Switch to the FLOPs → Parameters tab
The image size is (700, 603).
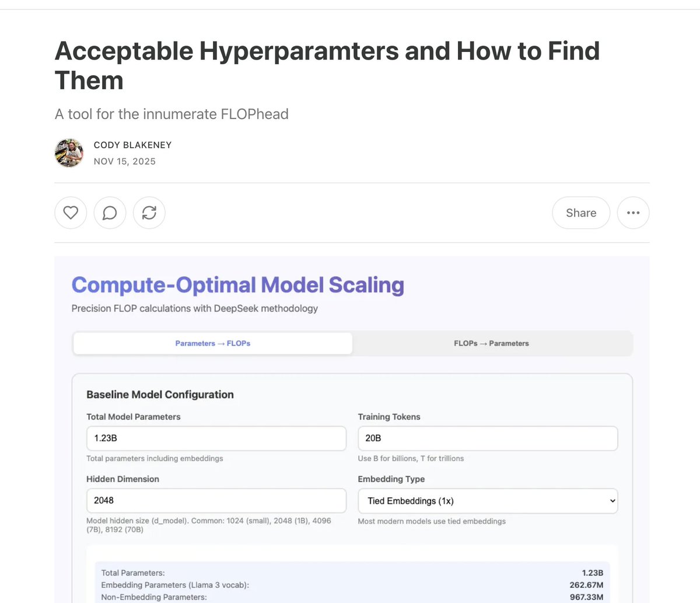[x=492, y=343]
